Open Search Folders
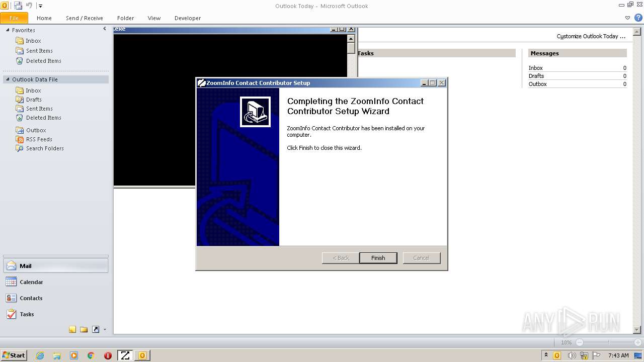Screen dimensions: 644x362 click(x=45, y=148)
